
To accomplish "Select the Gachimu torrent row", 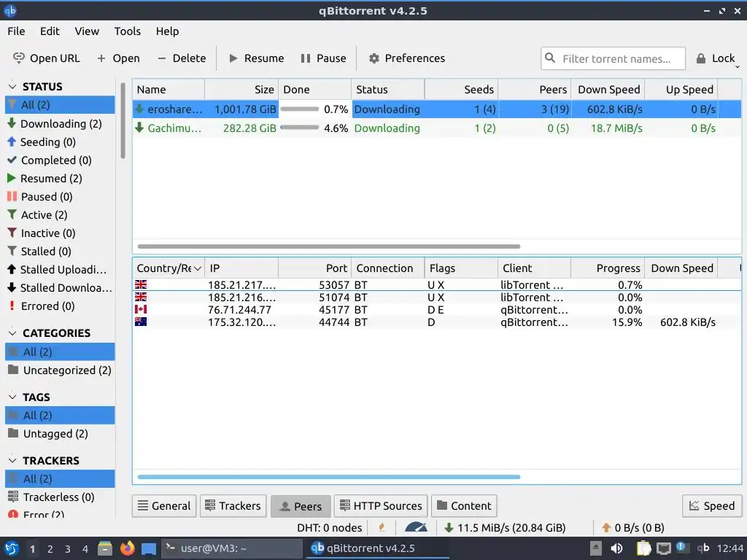I will pos(436,128).
